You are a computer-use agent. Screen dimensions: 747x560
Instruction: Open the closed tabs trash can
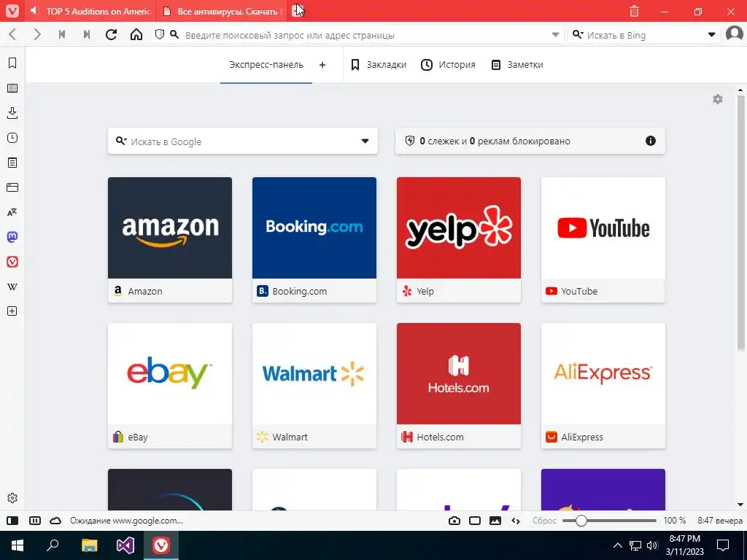pyautogui.click(x=634, y=11)
